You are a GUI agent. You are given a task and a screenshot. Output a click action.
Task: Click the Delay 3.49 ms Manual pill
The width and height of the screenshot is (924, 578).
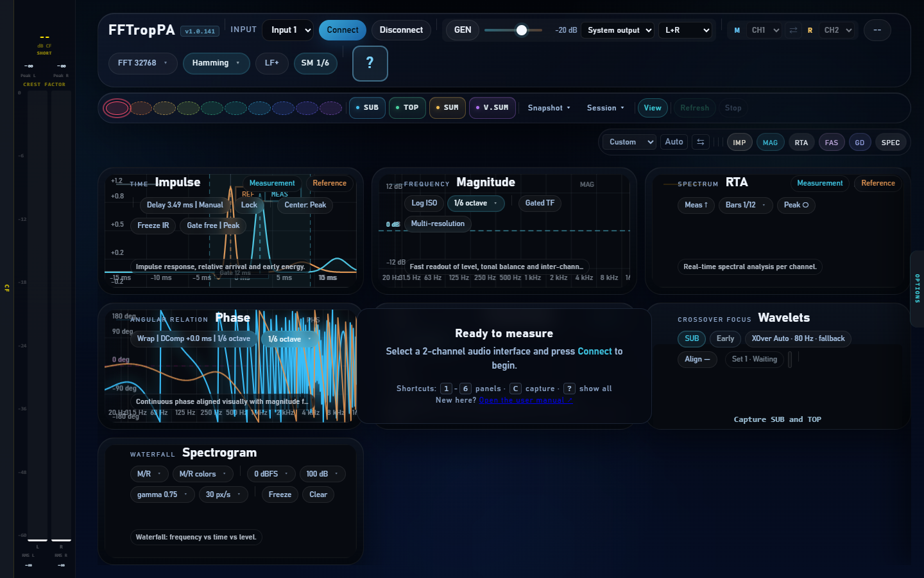tap(185, 205)
